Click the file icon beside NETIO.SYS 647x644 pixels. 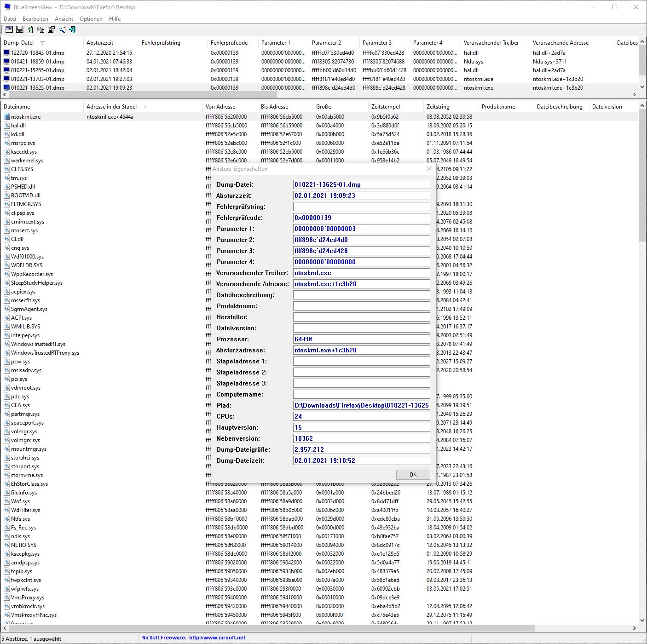tap(6, 545)
